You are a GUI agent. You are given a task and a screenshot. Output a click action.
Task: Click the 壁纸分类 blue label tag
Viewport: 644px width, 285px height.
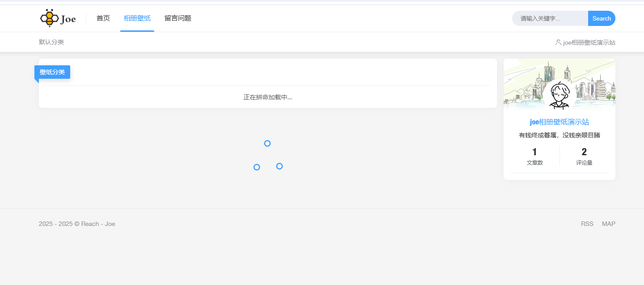coord(52,72)
